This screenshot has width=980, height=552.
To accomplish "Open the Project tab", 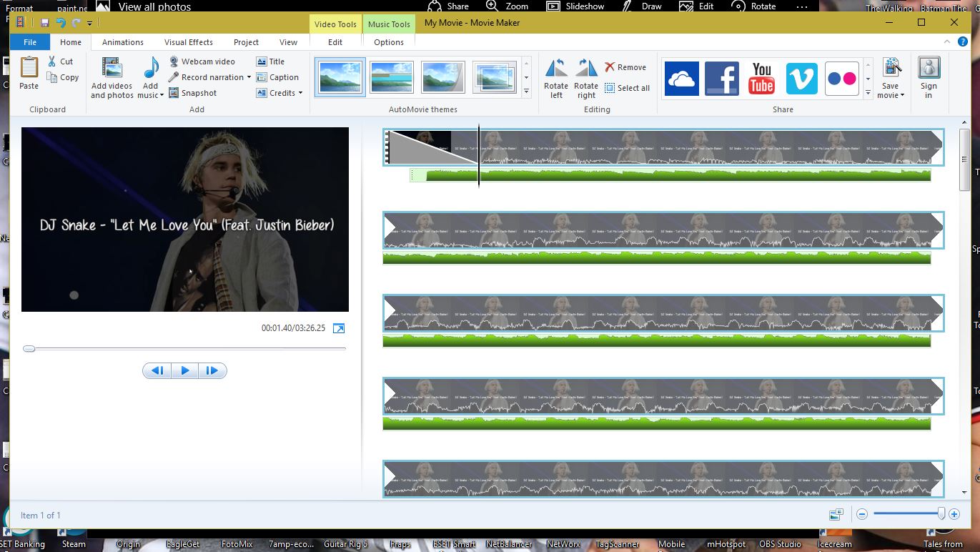I will coord(246,42).
